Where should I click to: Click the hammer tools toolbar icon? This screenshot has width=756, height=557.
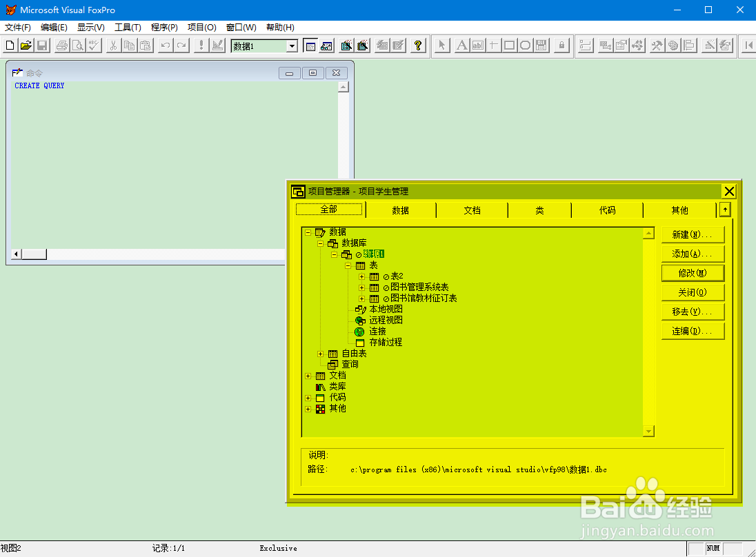pos(657,45)
